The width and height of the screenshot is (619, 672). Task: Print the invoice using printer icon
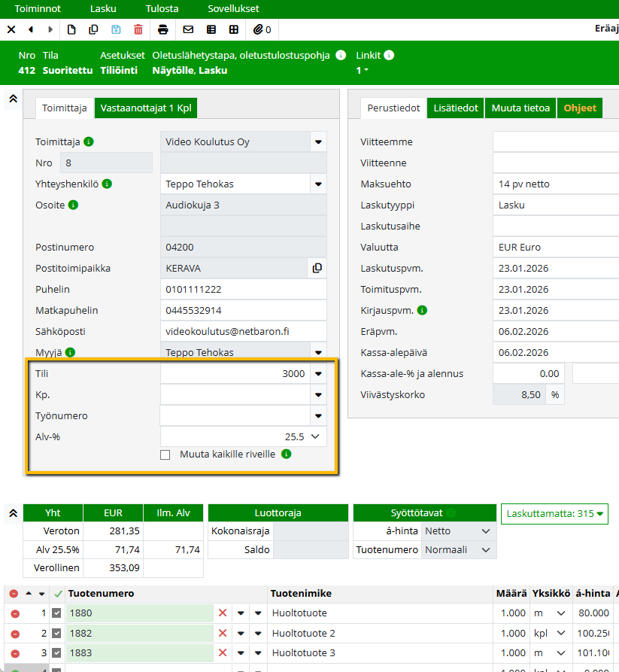click(x=163, y=29)
